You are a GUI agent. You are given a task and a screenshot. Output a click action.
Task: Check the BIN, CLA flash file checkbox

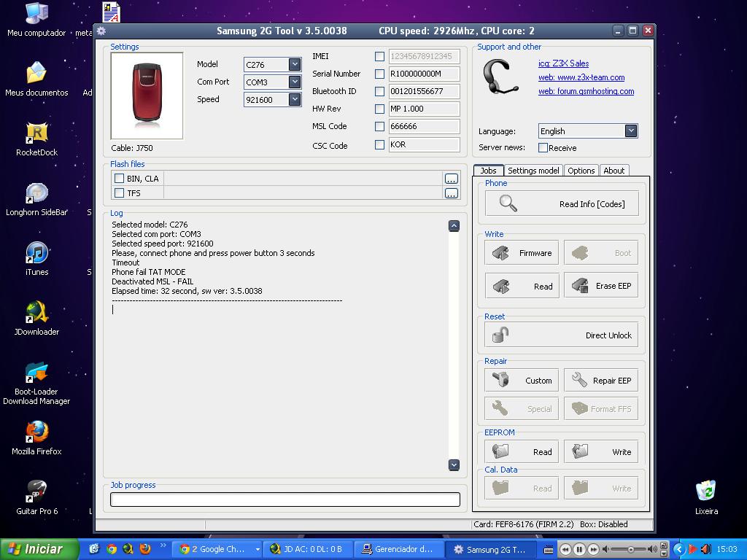(x=119, y=178)
